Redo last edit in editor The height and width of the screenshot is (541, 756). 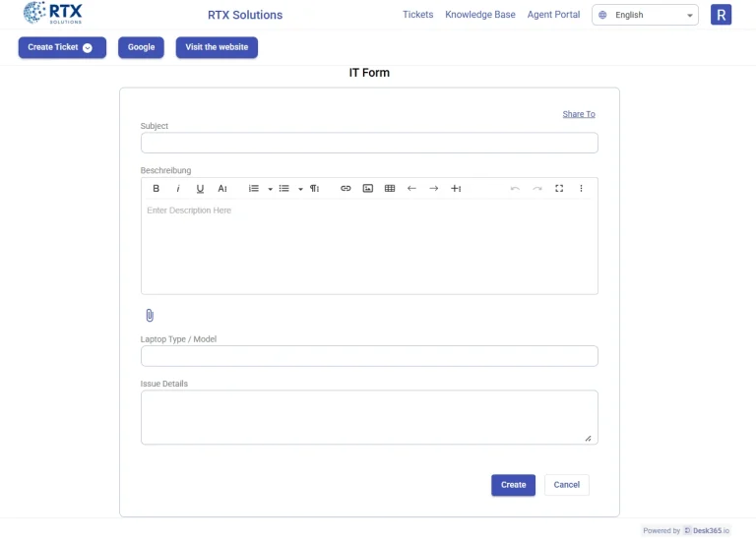(537, 188)
